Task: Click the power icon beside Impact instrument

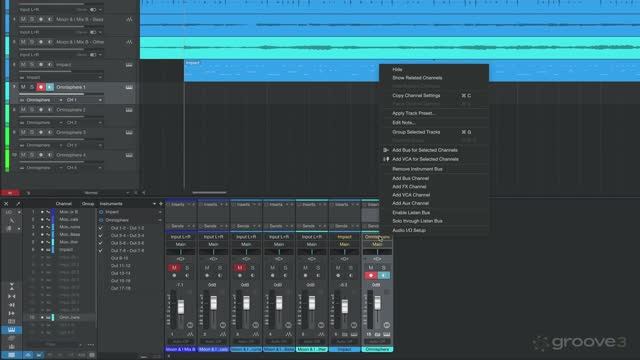Action: [101, 212]
